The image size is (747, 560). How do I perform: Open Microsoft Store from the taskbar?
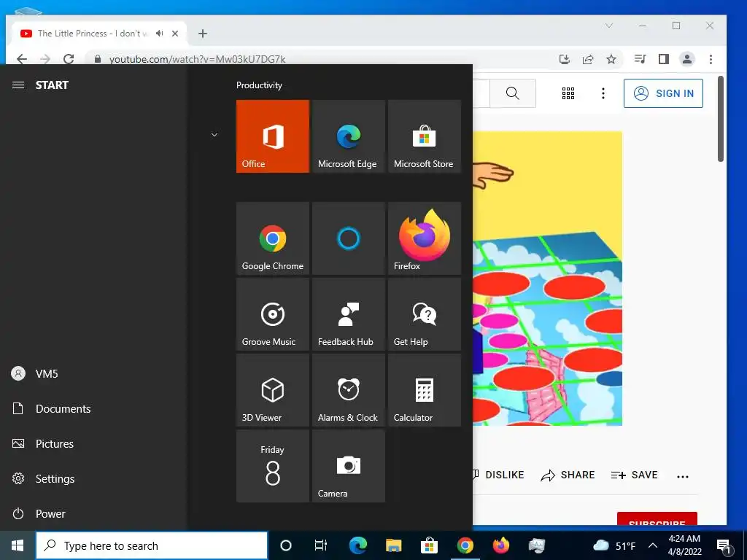[x=429, y=545]
